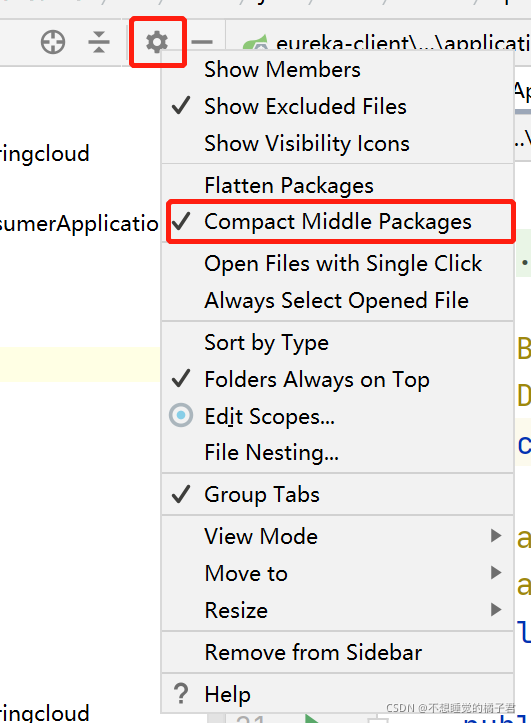Image resolution: width=531 pixels, height=723 pixels.
Task: Click the Help question mark icon
Action: (181, 693)
